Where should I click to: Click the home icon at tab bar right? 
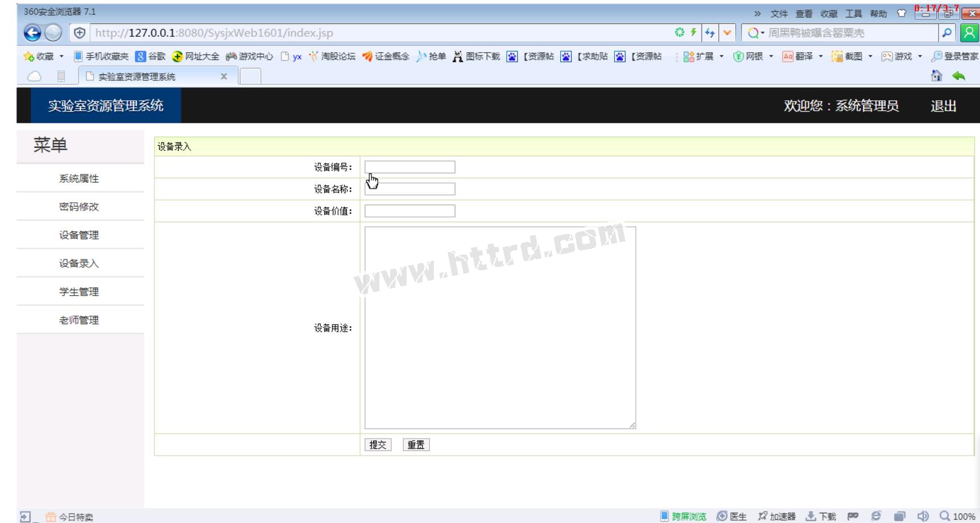pyautogui.click(x=936, y=76)
